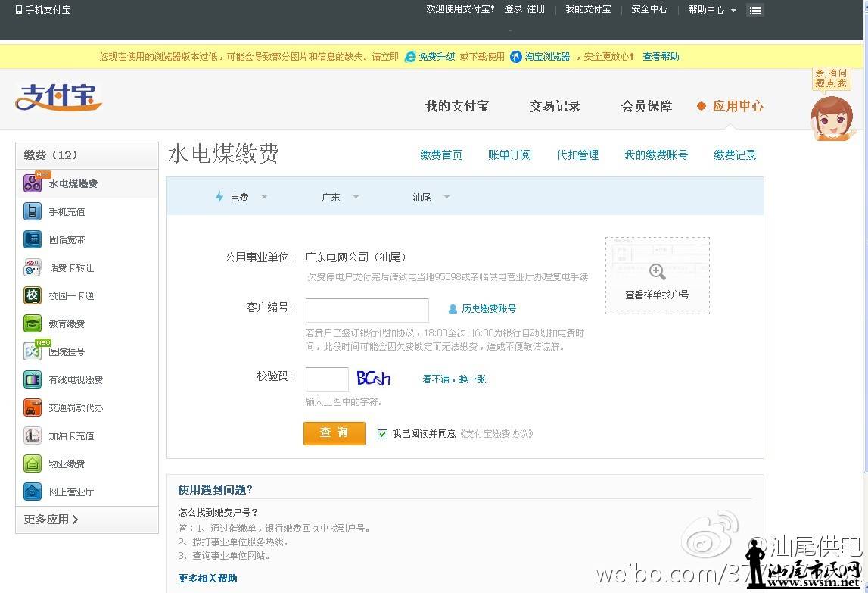This screenshot has height=593, width=868.
Task: Switch to the 交易记录 tab
Action: coord(555,106)
